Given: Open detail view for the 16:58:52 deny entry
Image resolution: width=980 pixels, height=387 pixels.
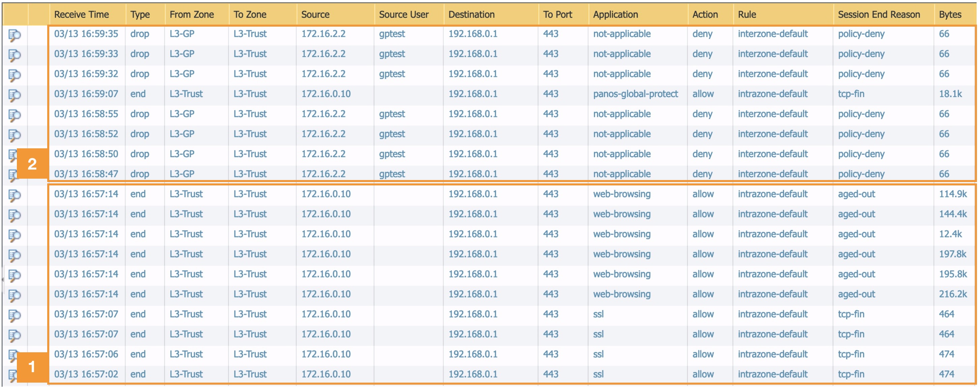Looking at the screenshot, I should tap(15, 134).
